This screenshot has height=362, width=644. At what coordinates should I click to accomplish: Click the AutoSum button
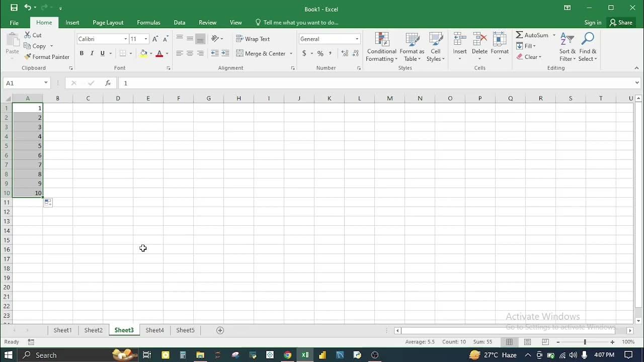(x=532, y=35)
